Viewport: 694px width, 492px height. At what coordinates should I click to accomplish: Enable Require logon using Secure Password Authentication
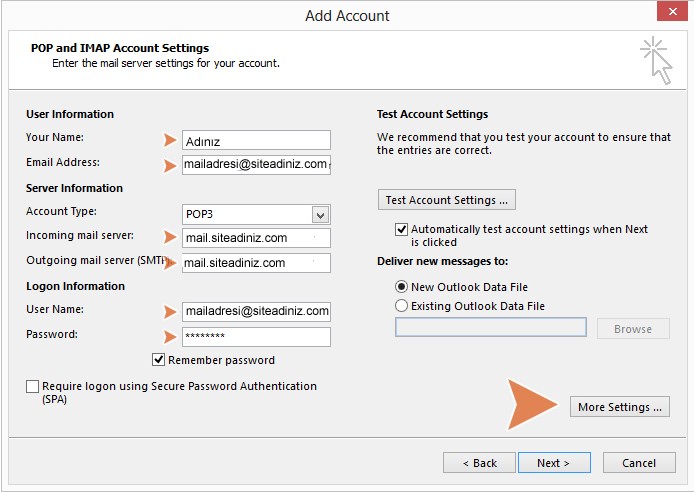click(x=33, y=387)
